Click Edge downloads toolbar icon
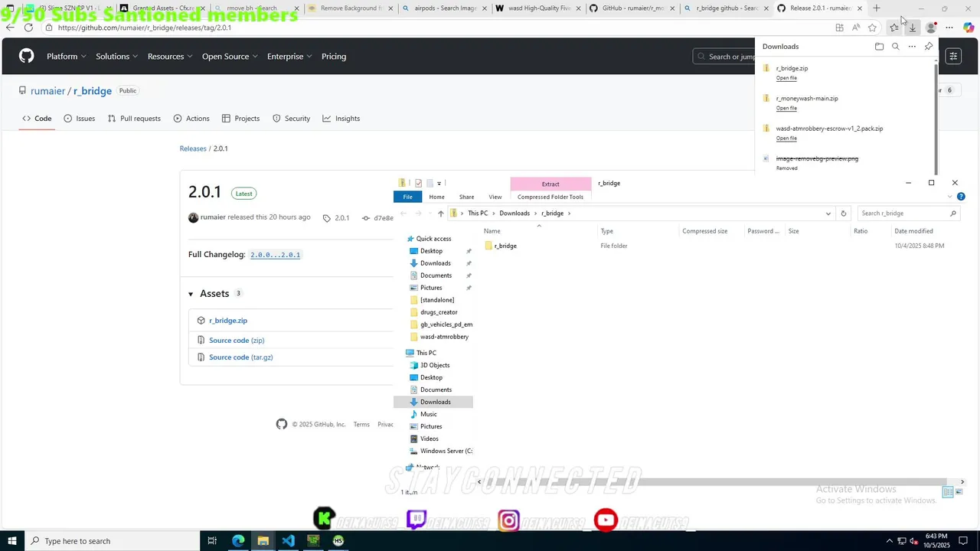The width and height of the screenshot is (980, 551). (913, 28)
